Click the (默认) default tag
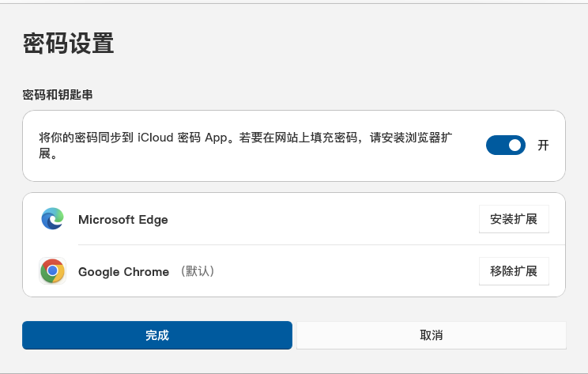Image resolution: width=588 pixels, height=374 pixels. pos(197,271)
